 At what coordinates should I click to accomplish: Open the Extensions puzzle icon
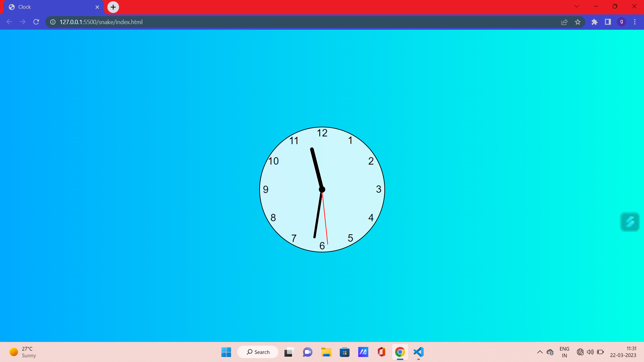coord(594,22)
